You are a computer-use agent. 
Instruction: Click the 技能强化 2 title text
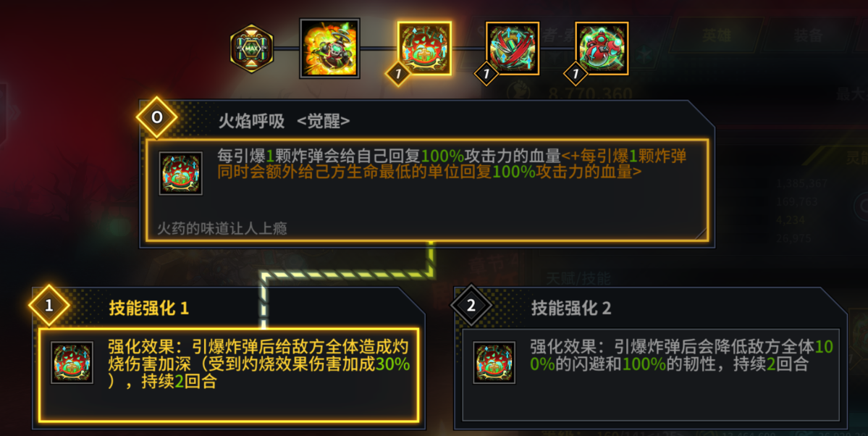pos(571,308)
